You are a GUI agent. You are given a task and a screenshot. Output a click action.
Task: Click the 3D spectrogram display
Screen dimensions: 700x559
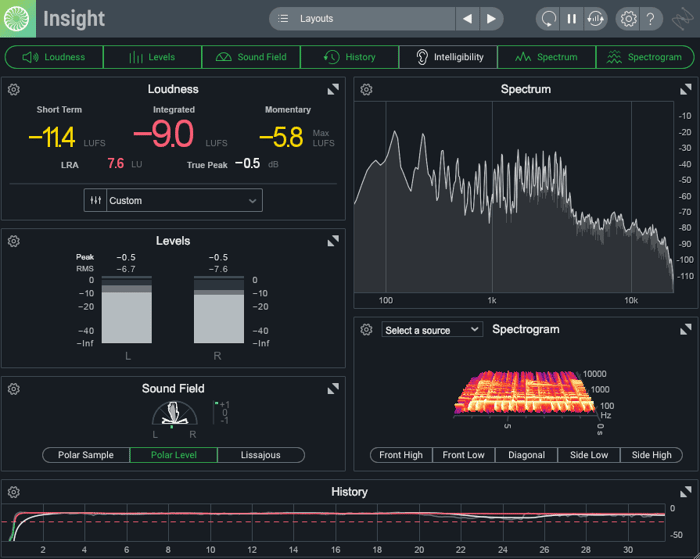[x=527, y=393]
